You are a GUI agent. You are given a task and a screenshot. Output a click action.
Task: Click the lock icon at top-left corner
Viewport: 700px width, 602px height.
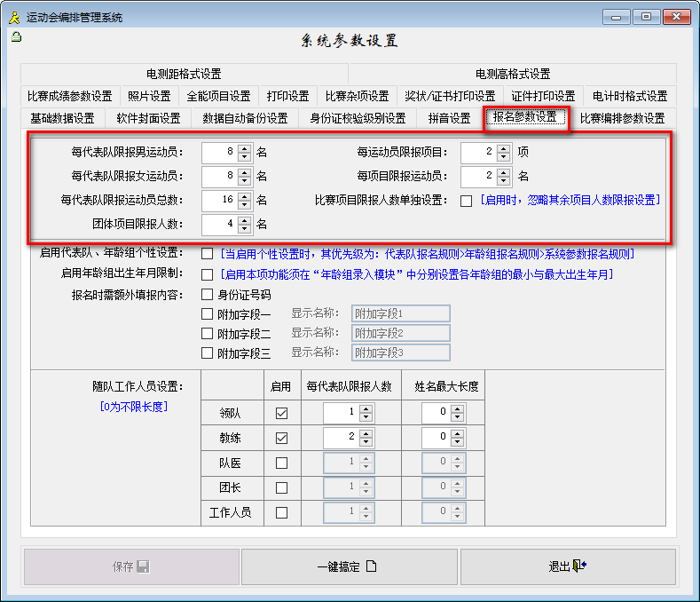pyautogui.click(x=16, y=36)
